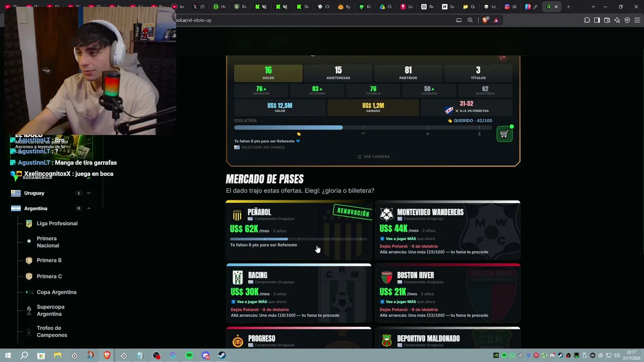Viewport: 644px width, 362px height.
Task: Select Primera Nacional in the sidebar
Action: (x=48, y=242)
